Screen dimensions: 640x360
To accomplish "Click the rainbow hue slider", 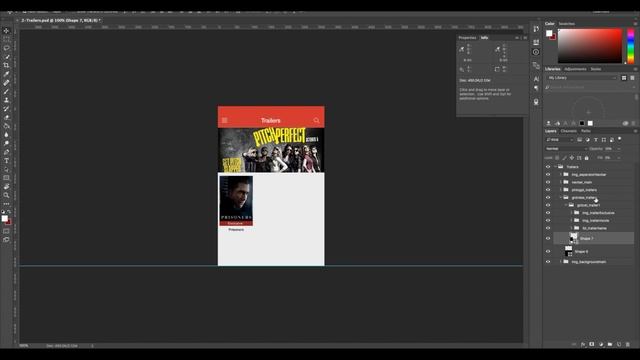I will (x=631, y=45).
